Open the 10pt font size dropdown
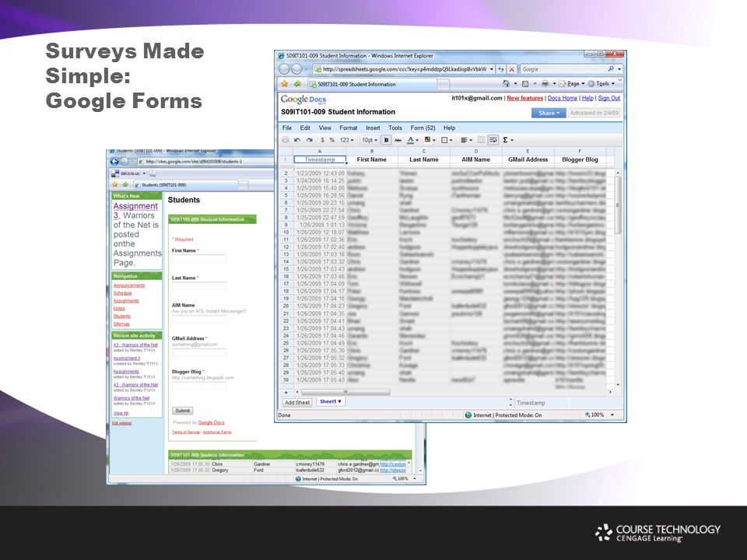This screenshot has width=747, height=560. [x=369, y=140]
